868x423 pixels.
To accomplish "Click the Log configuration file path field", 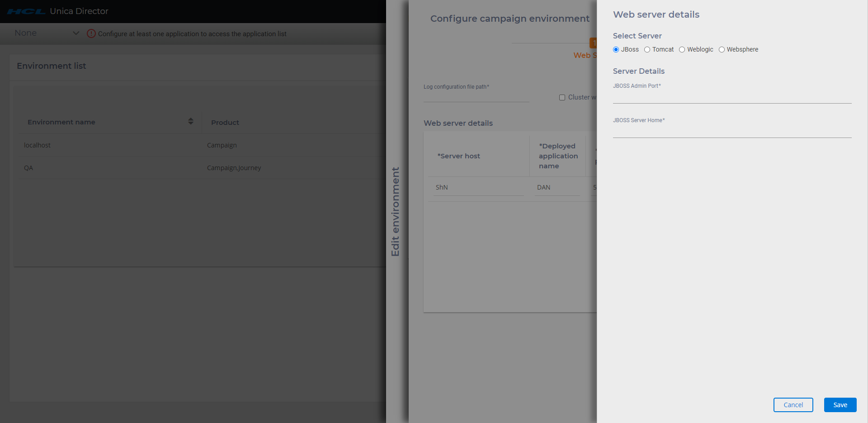I will tap(476, 96).
